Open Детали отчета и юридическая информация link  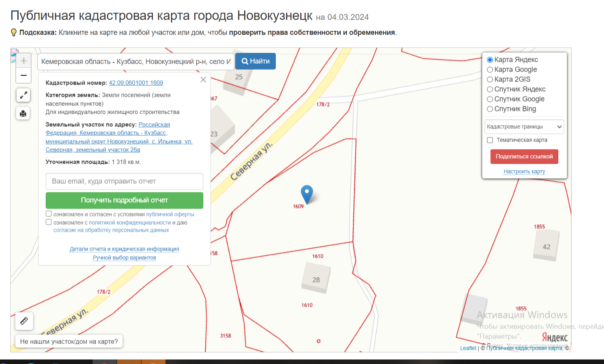(125, 249)
